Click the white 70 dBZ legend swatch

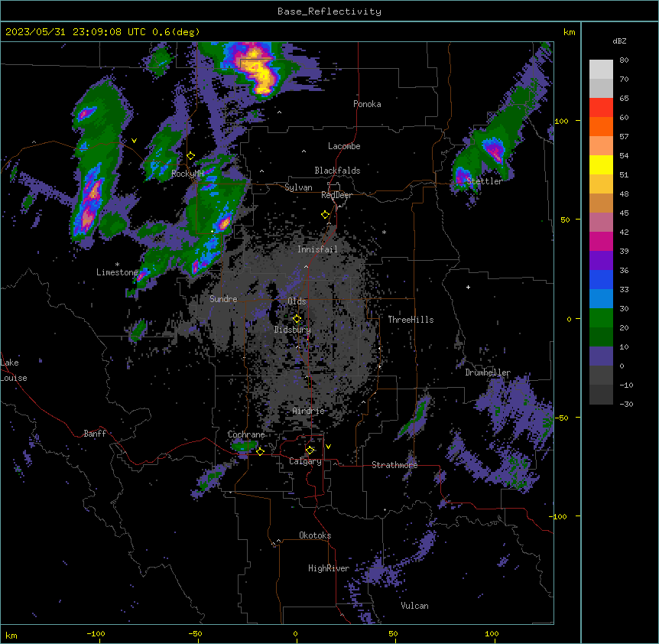coord(601,70)
